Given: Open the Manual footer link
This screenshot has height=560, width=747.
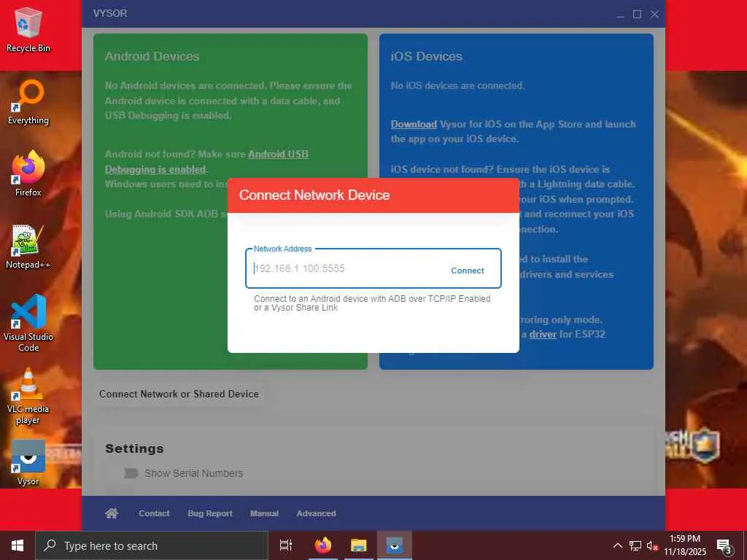Looking at the screenshot, I should (264, 513).
